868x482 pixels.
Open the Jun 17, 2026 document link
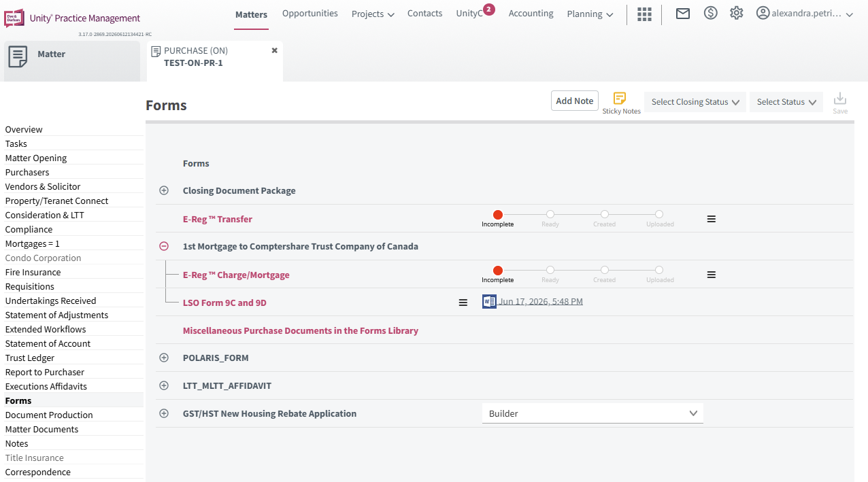tap(541, 301)
